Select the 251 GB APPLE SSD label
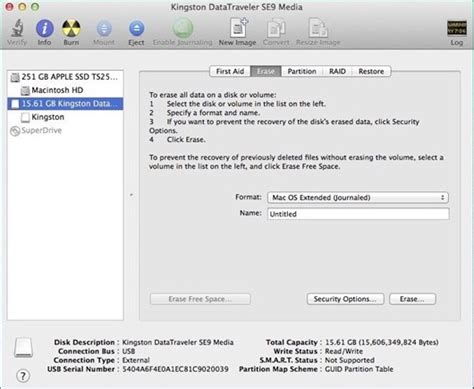Screen dimensions: 474x389 pyautogui.click(x=69, y=77)
